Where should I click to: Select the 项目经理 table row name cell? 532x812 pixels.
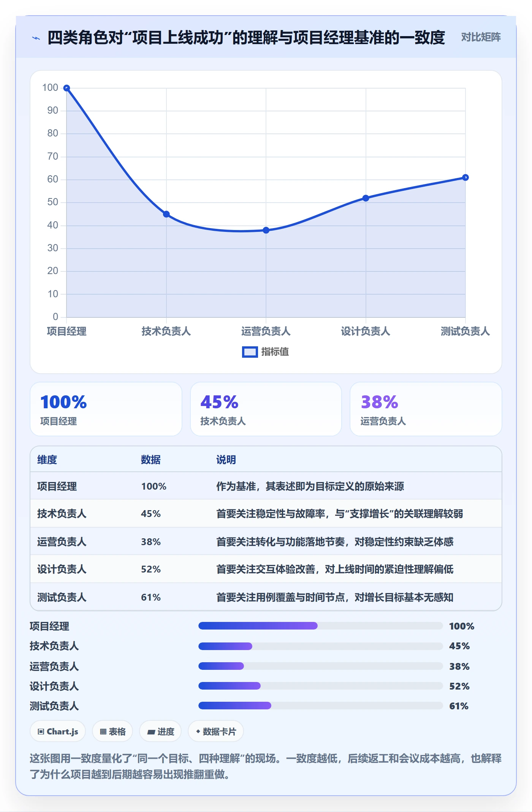(57, 486)
